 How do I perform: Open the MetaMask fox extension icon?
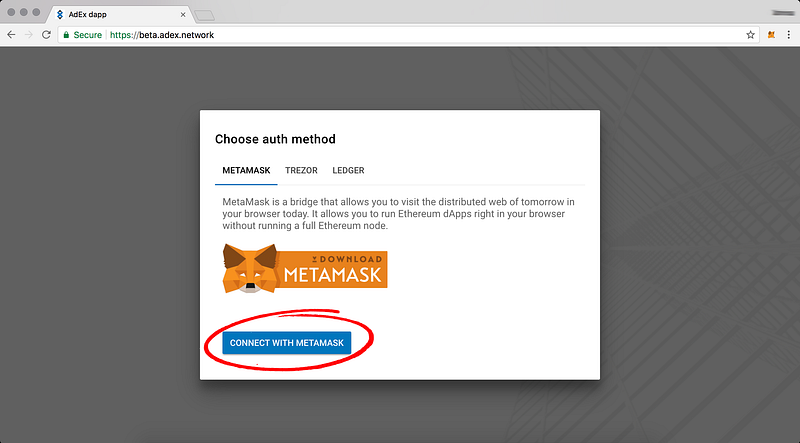coord(771,35)
